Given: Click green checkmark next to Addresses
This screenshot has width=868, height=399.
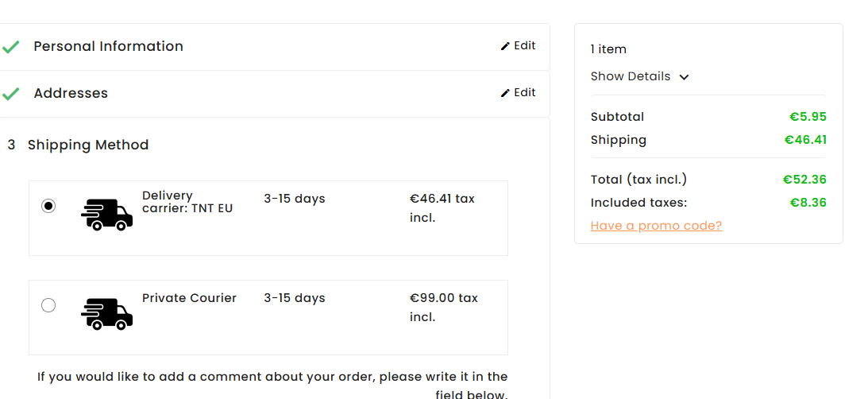Looking at the screenshot, I should [11, 94].
